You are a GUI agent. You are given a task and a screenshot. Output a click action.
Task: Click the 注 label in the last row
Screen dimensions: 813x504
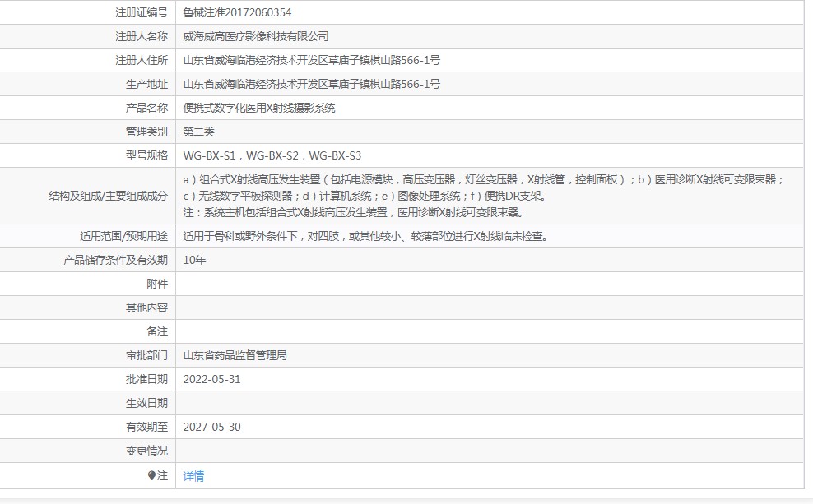coord(162,475)
